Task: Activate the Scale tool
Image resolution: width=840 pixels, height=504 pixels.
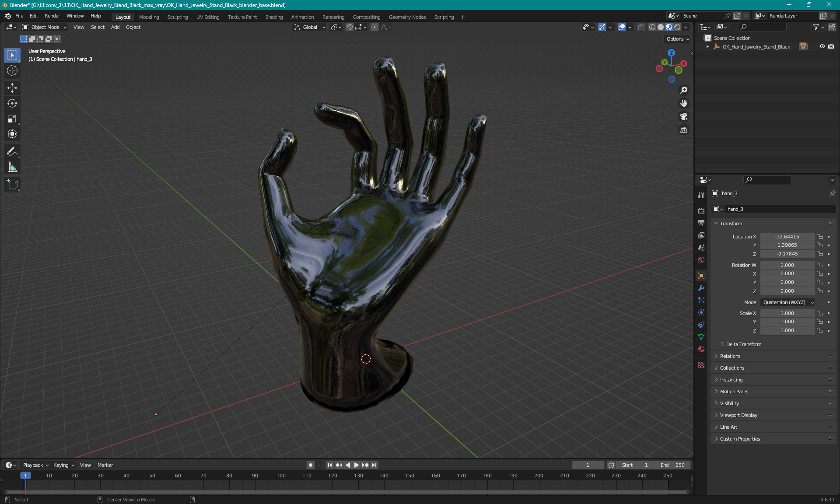Action: point(12,119)
